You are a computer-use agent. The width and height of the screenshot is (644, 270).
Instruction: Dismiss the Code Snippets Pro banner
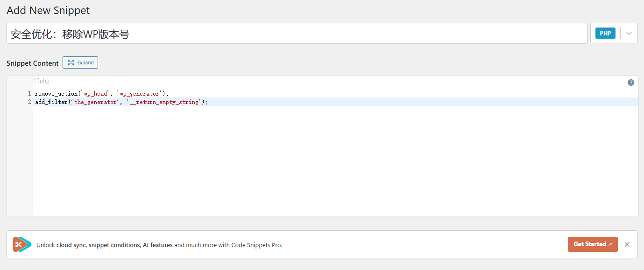[627, 244]
